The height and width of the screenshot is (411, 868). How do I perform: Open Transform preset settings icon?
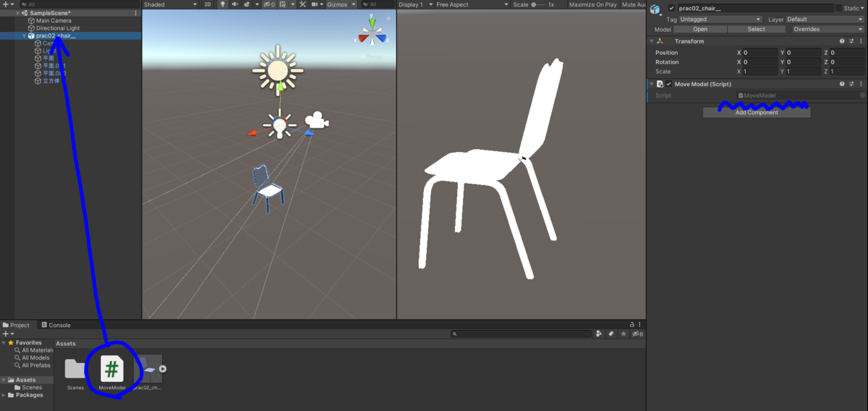[851, 41]
